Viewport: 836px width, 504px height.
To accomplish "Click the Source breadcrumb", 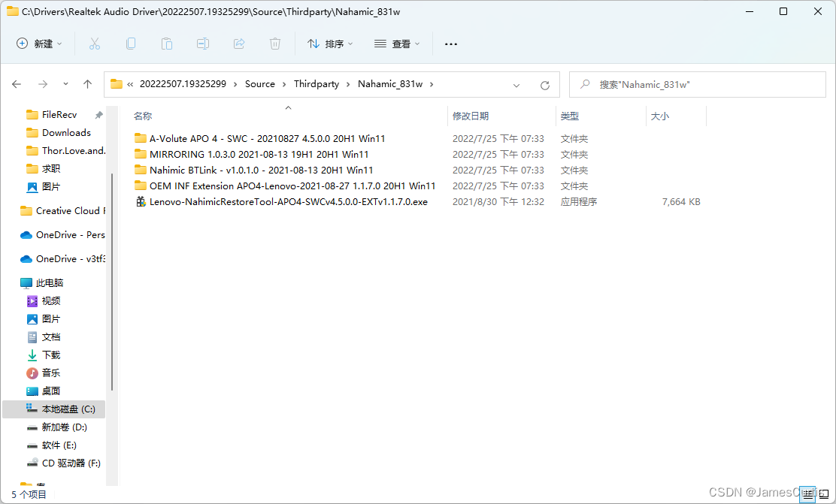I will tap(260, 83).
